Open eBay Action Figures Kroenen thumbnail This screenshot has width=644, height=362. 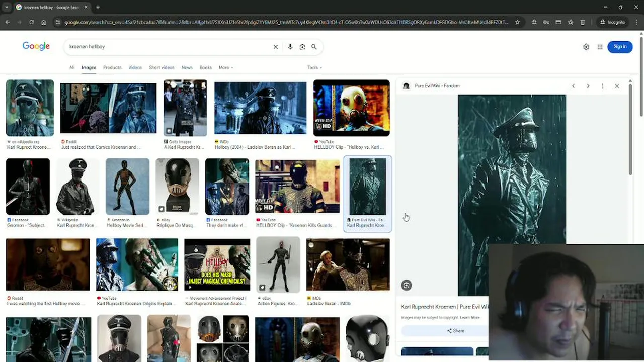click(278, 265)
